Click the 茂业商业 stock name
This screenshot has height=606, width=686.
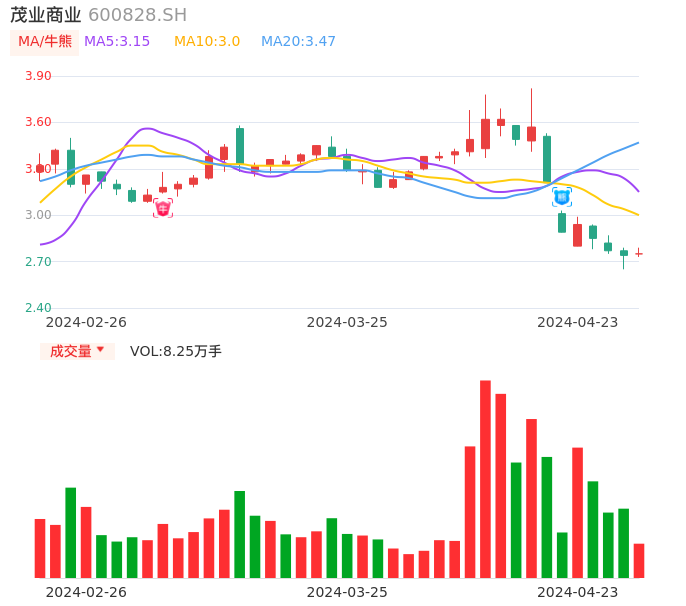tap(46, 15)
